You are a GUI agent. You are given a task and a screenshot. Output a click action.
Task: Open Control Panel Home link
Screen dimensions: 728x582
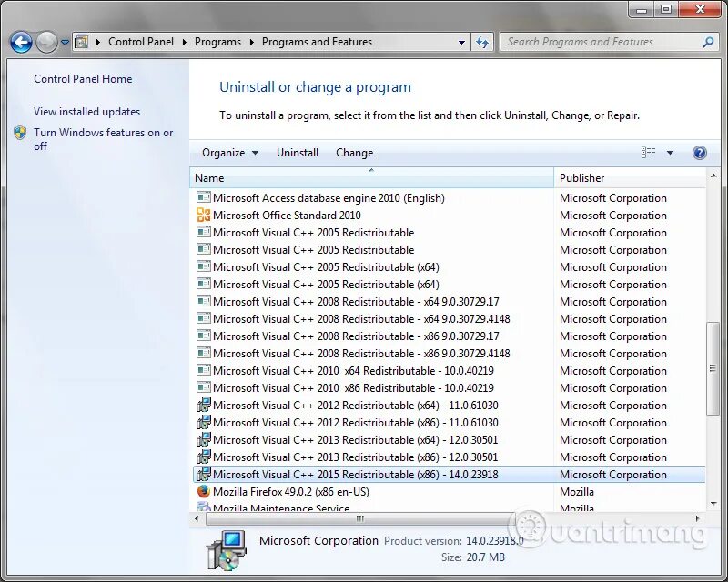(x=83, y=79)
